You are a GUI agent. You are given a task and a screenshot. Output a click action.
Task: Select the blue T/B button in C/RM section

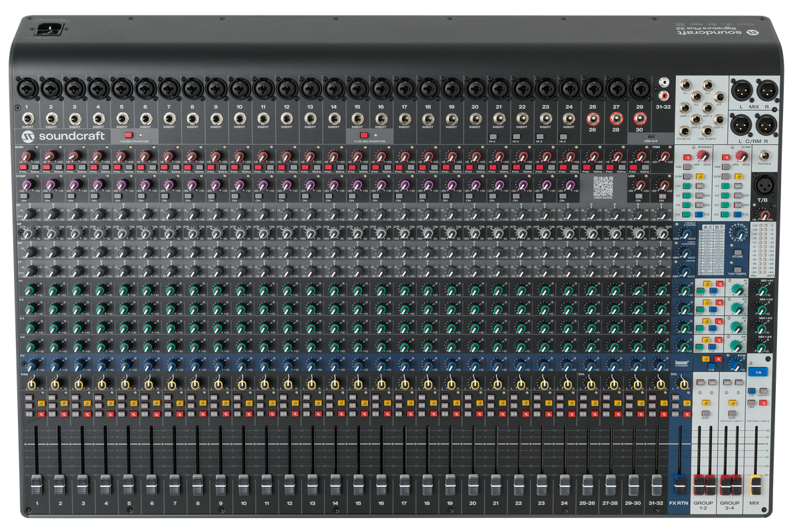pyautogui.click(x=737, y=215)
